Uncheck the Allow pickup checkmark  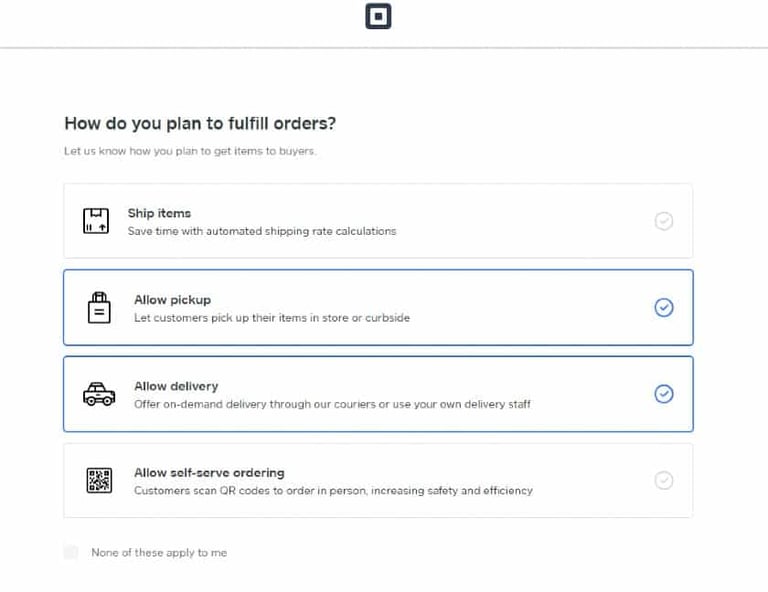[x=663, y=307]
